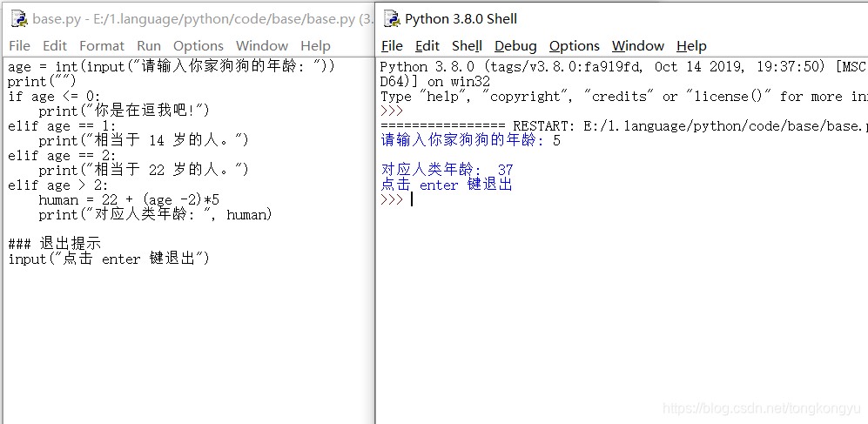The image size is (868, 424).
Task: Click the Python version banner line in Shell
Action: [623, 67]
